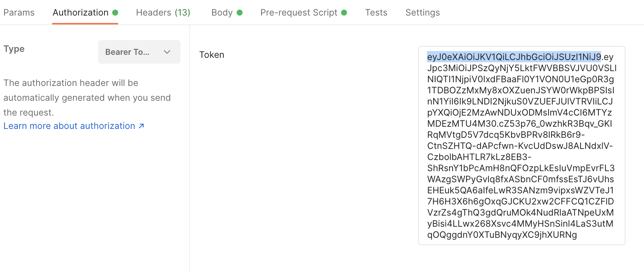This screenshot has height=273, width=644.
Task: Click the Token field label
Action: tap(211, 55)
